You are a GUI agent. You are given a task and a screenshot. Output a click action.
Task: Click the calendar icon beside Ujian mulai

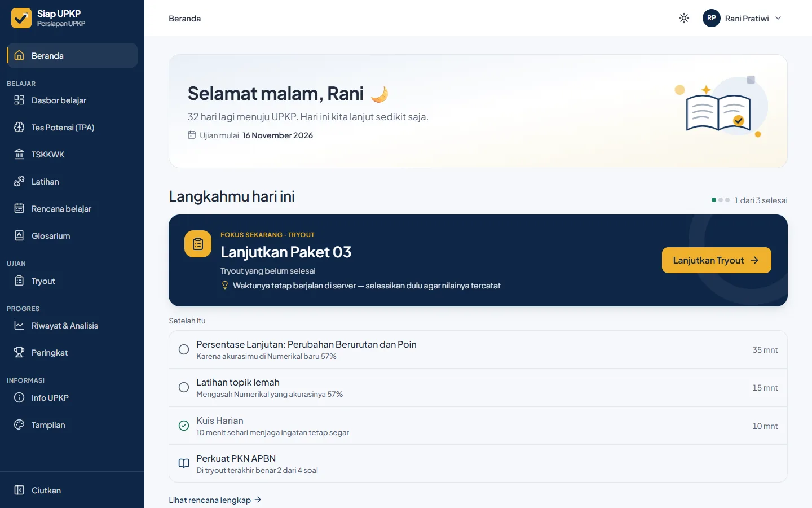pyautogui.click(x=192, y=135)
